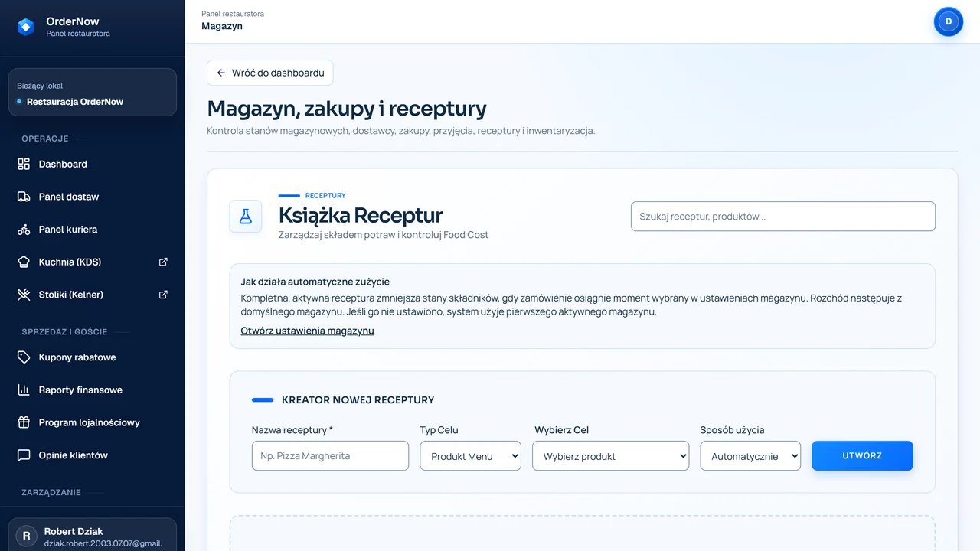This screenshot has height=551, width=980.
Task: Click the bicycle icon for Panel kuriera
Action: click(x=24, y=230)
